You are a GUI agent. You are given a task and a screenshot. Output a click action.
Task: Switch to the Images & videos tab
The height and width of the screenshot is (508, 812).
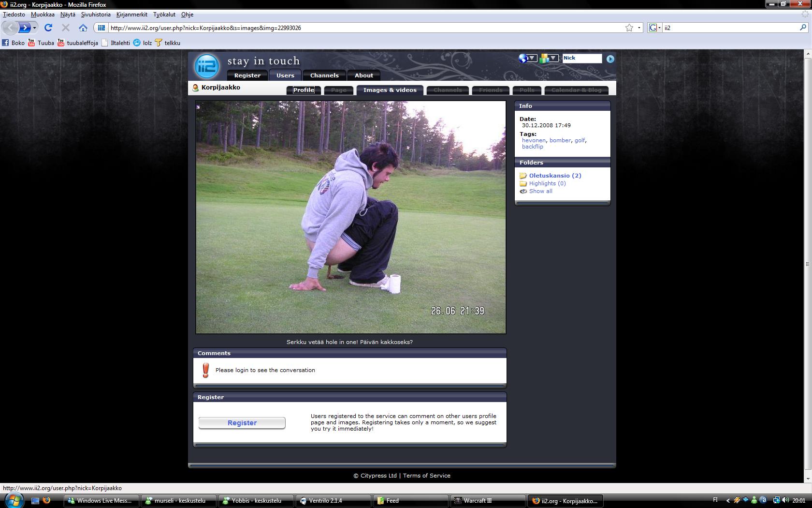tap(390, 90)
